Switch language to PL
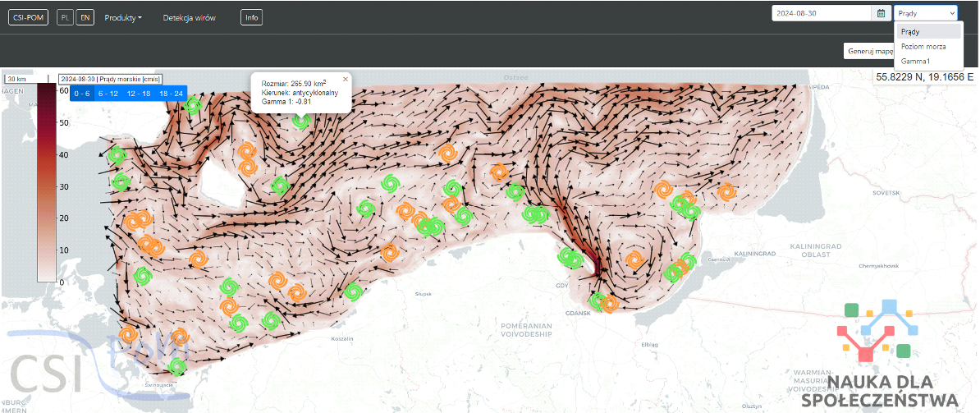Viewport: 980px width, 413px height. (65, 17)
